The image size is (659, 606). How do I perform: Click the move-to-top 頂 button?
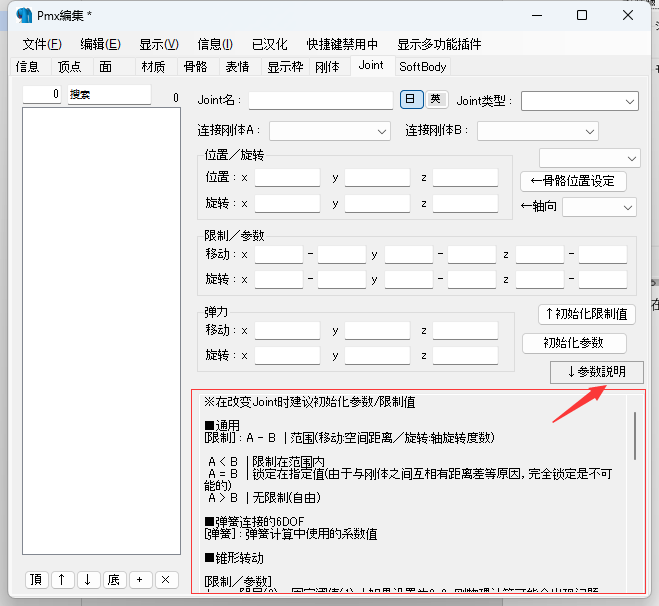[x=36, y=580]
